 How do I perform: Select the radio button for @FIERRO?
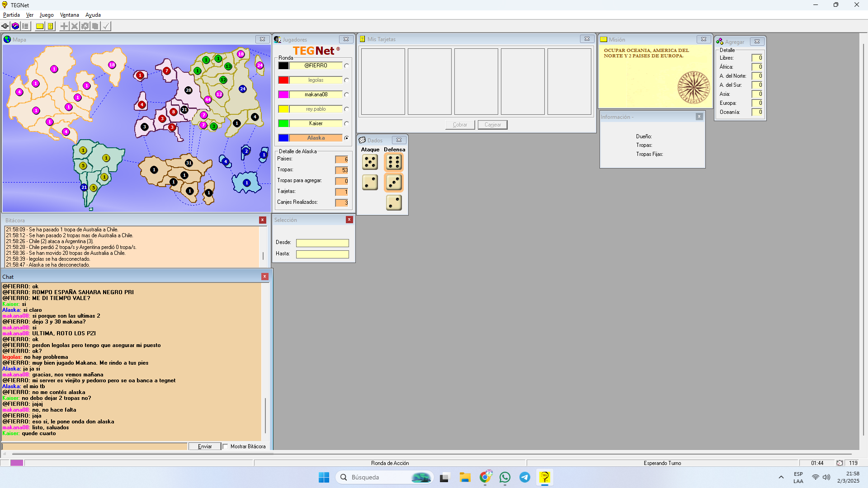pos(346,66)
